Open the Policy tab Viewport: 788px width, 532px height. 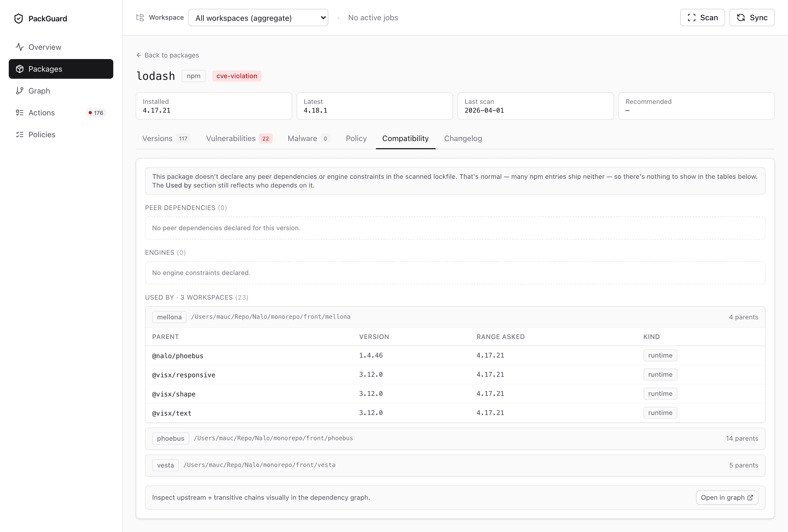(356, 139)
